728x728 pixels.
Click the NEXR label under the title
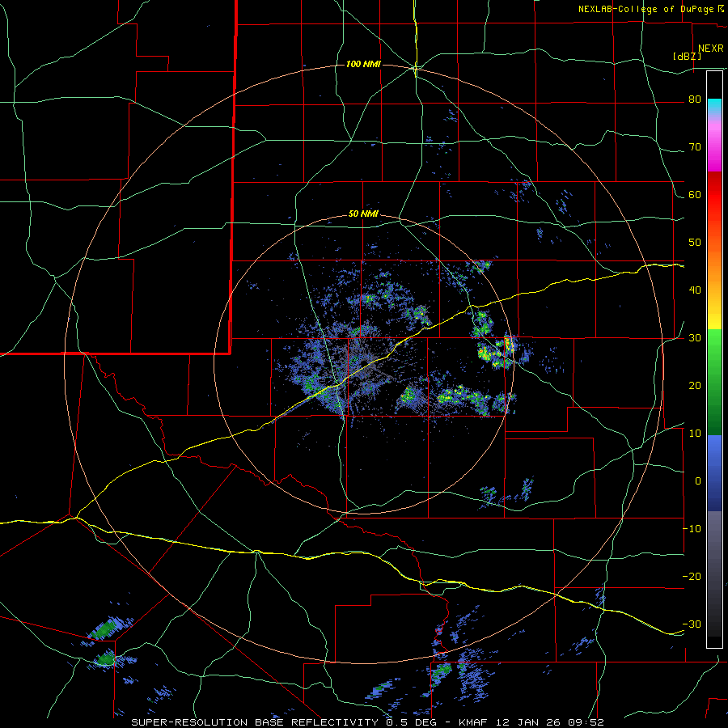(x=710, y=49)
